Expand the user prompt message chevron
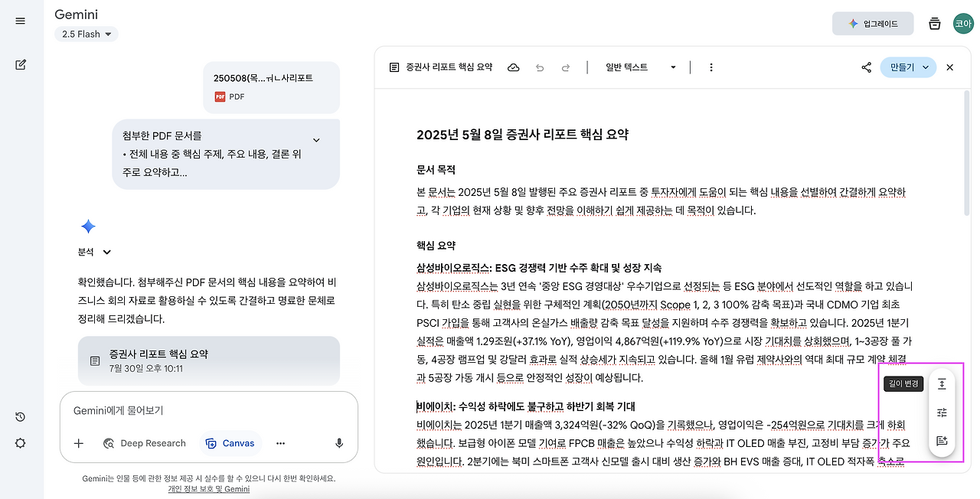This screenshot has height=499, width=980. click(316, 140)
